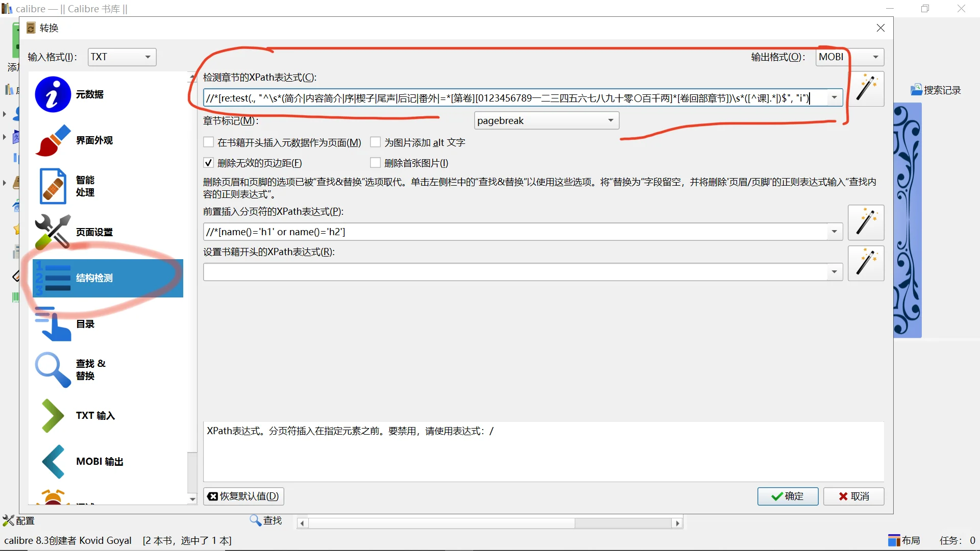
Task: Click right arrow of bottom horizontal scrollbar
Action: (x=677, y=523)
